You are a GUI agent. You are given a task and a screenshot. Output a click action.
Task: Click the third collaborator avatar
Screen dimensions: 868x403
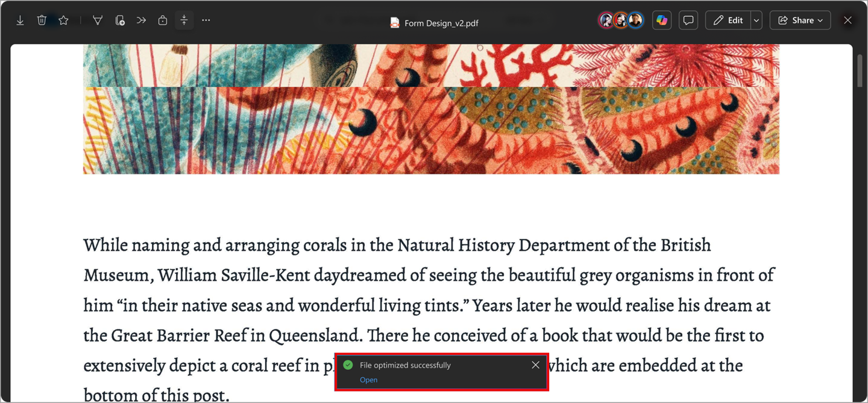coord(635,20)
